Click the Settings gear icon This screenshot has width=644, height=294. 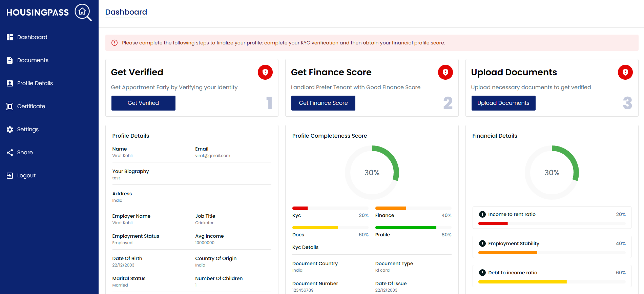10,130
